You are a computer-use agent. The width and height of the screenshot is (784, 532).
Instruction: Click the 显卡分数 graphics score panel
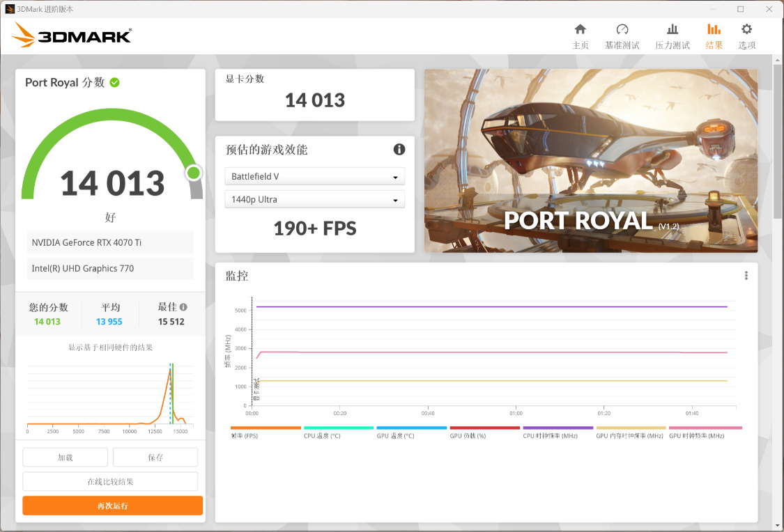click(314, 95)
